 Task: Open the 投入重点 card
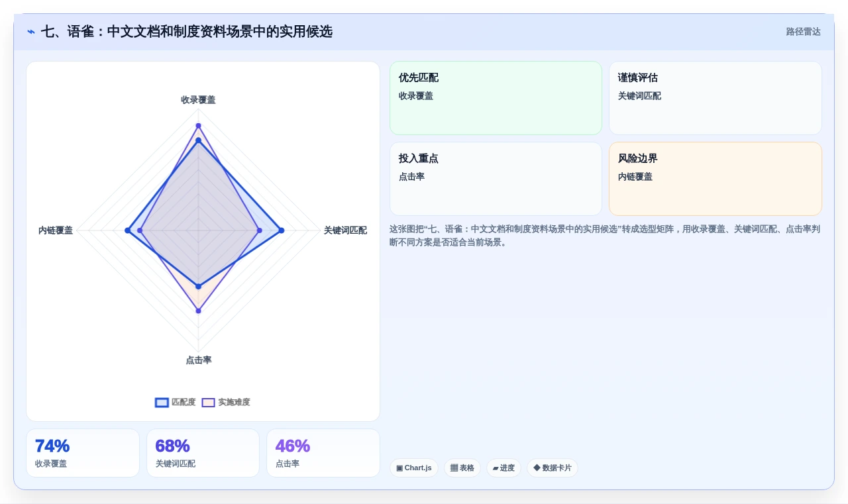coord(496,179)
